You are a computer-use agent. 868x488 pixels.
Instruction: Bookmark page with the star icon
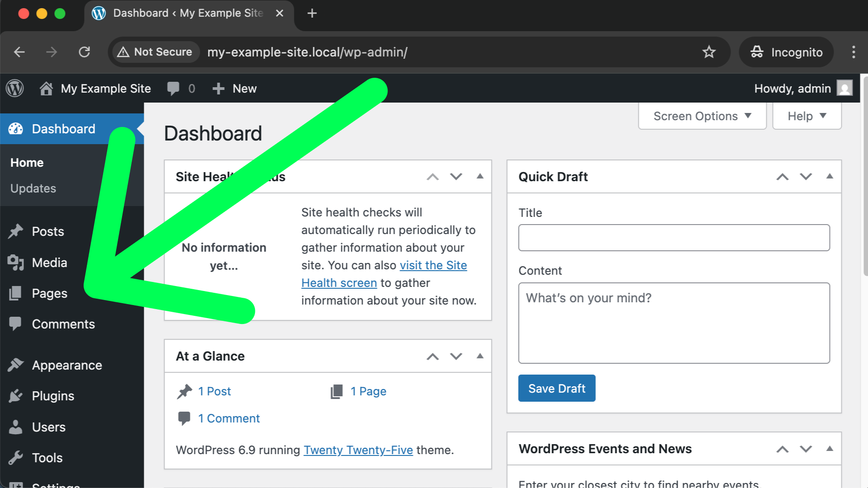coord(708,52)
